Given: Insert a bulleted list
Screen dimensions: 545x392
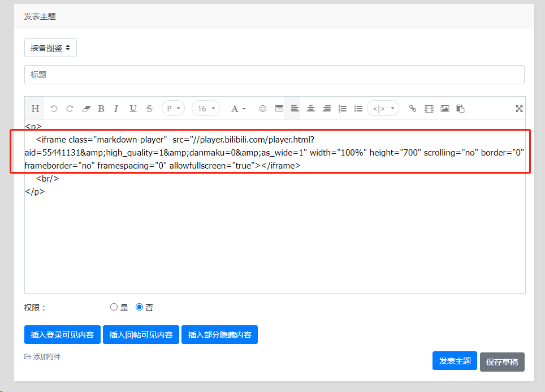Looking at the screenshot, I should point(358,109).
